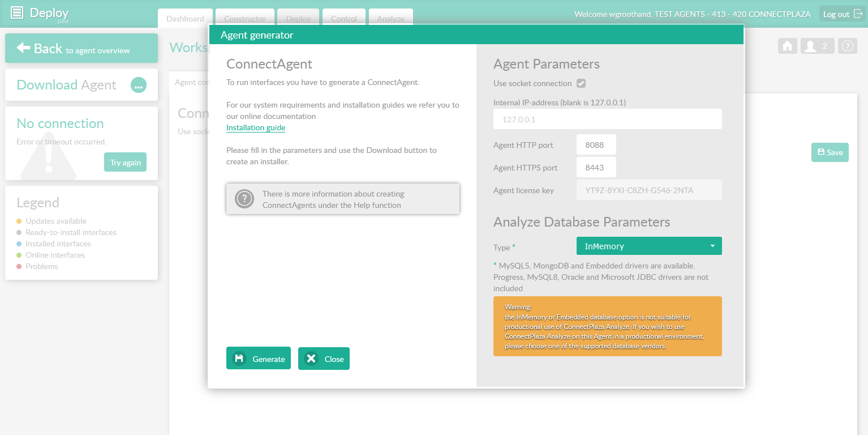Click the info box about creating ConnectAgents

click(343, 199)
